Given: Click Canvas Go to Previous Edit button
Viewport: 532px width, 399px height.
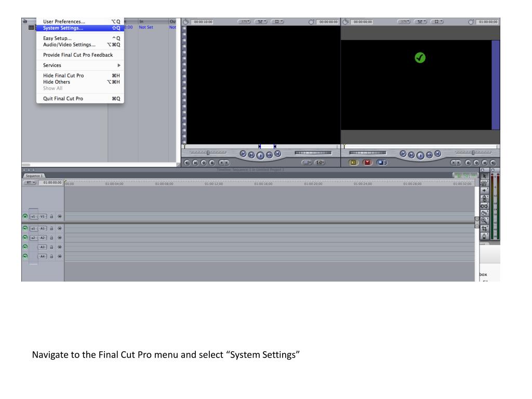Looking at the screenshot, I should pos(403,154).
